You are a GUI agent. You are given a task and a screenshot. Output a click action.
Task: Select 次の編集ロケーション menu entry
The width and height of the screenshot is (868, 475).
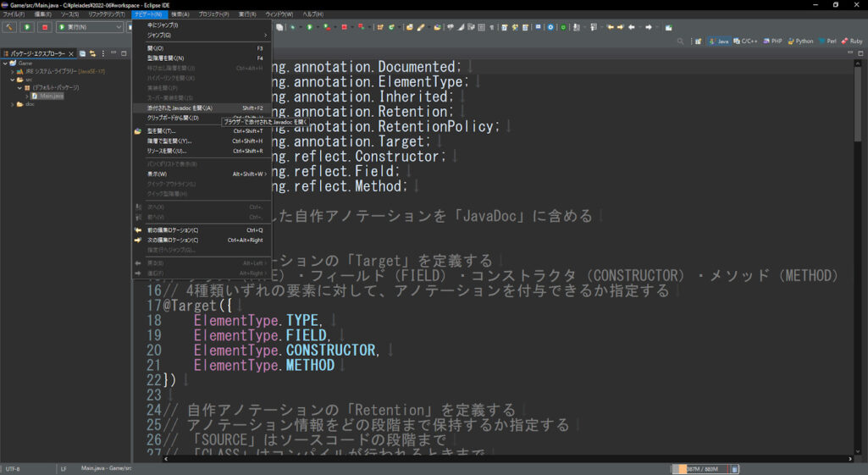point(202,240)
